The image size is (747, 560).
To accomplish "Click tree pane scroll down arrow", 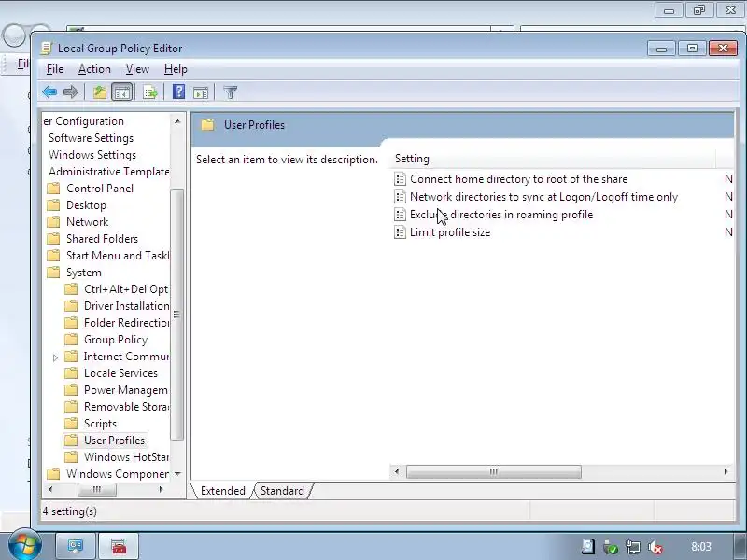I will click(177, 473).
